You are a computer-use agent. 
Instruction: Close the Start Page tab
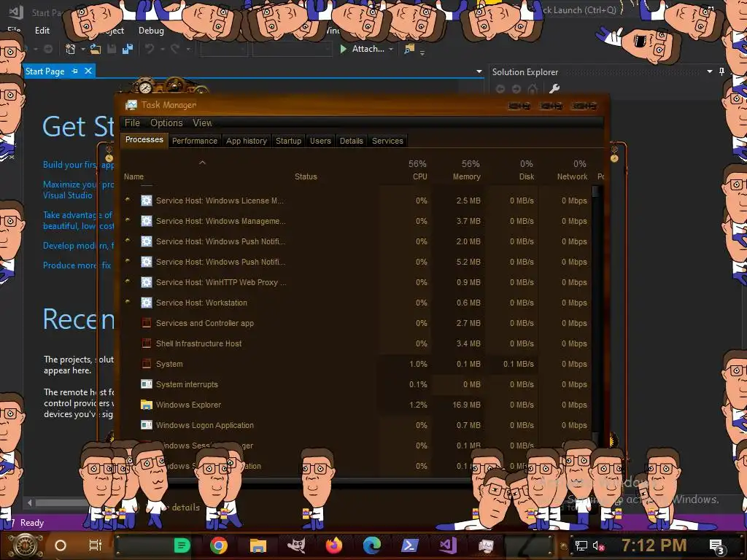88,71
